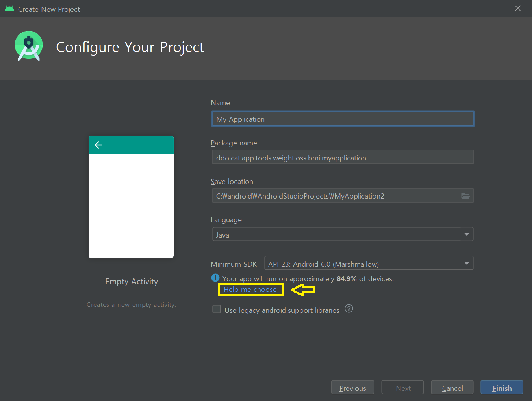Click the Android icon in title bar

(x=9, y=9)
